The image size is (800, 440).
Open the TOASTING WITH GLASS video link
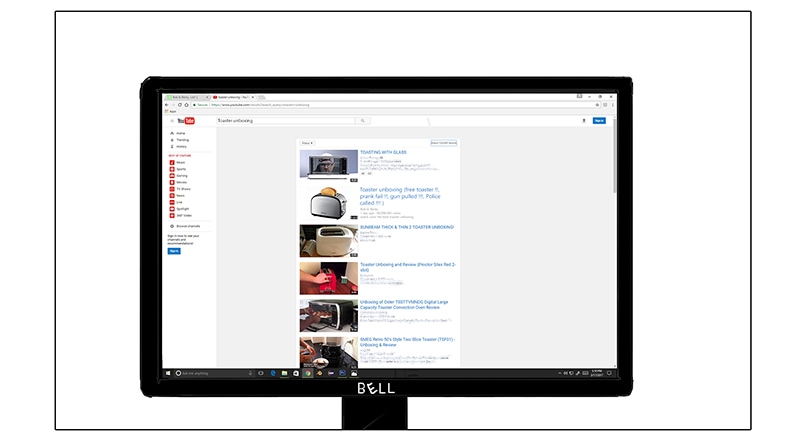[384, 152]
